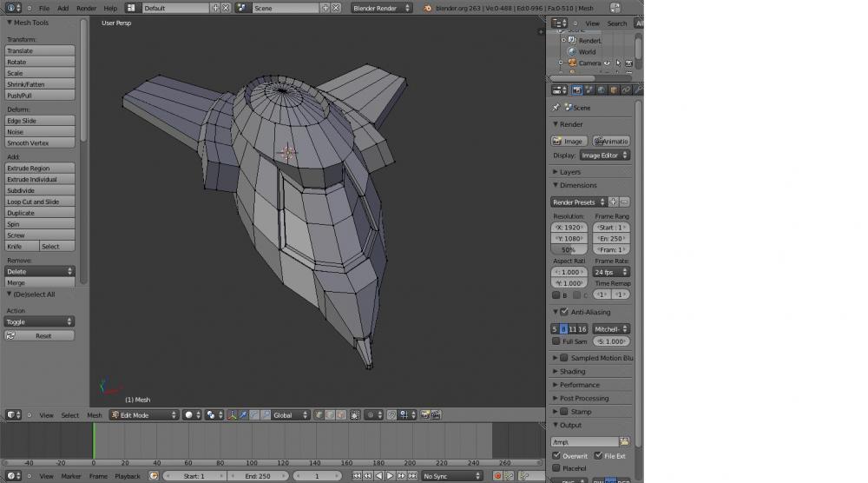Enable the Placeholders checkbox

point(556,468)
